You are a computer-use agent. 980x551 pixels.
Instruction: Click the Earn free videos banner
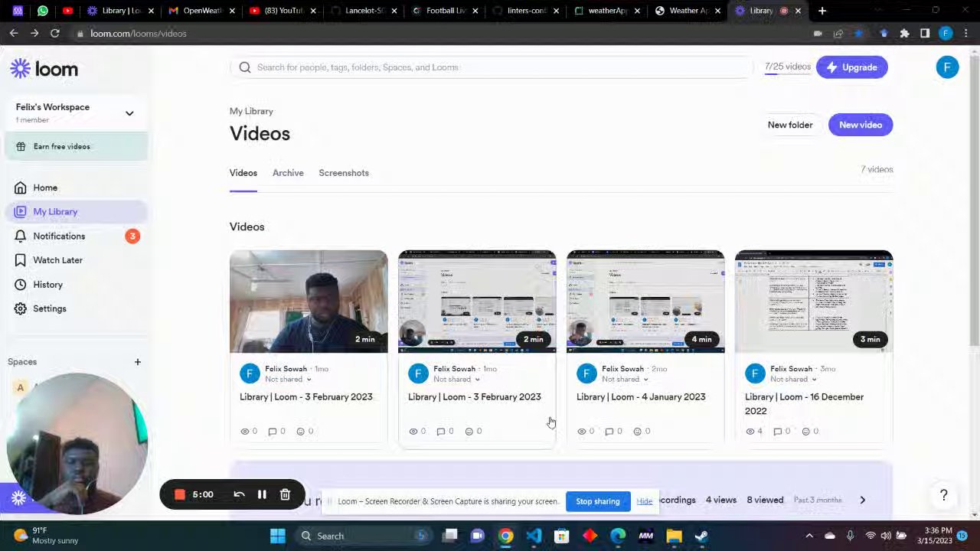coord(77,146)
